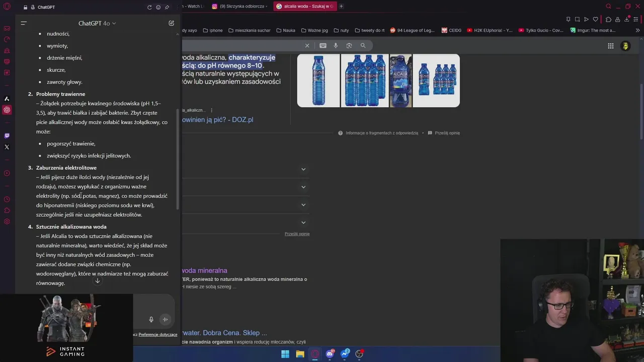
Task: Open the last Alcalia six-bottle image
Action: [x=436, y=80]
